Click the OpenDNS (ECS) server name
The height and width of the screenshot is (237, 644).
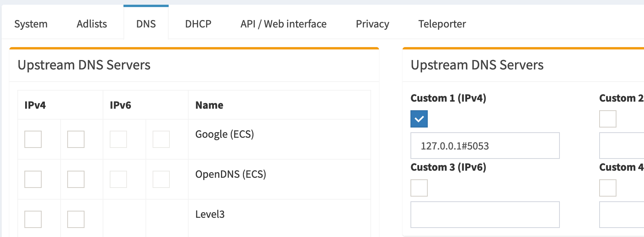click(231, 174)
